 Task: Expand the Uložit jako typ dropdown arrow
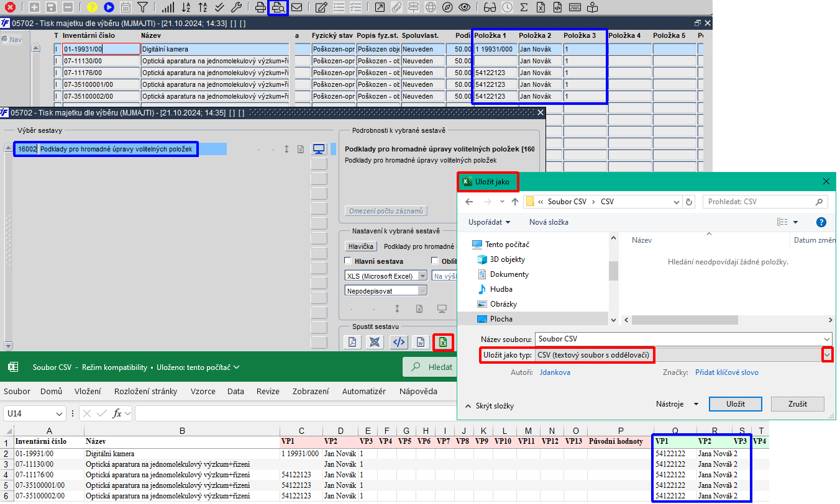click(827, 354)
